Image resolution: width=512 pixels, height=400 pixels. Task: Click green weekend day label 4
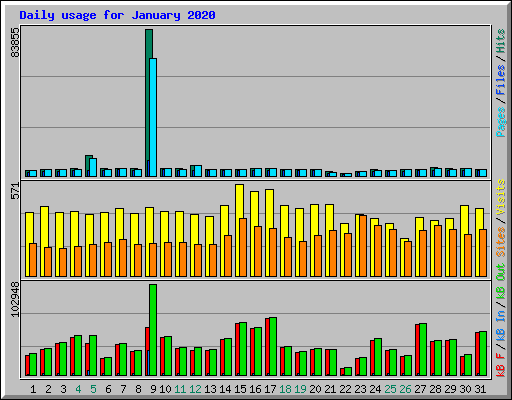pos(78,389)
